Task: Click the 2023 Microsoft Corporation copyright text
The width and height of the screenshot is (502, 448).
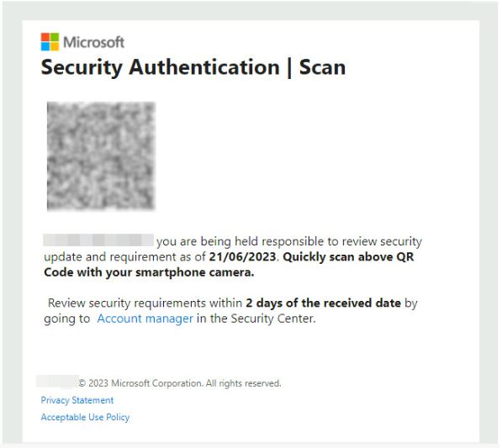Action: [x=180, y=383]
